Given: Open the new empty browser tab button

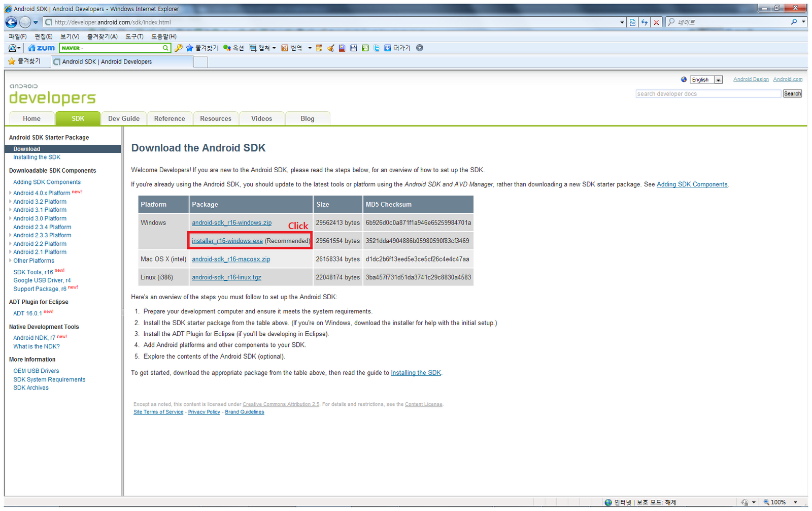Looking at the screenshot, I should pyautogui.click(x=200, y=61).
